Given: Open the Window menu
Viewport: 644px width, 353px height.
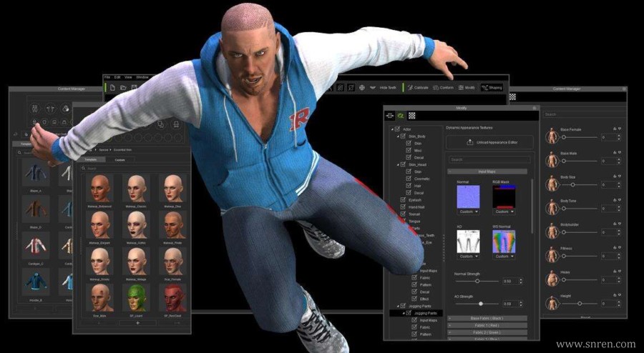Looking at the screenshot, I should [142, 77].
